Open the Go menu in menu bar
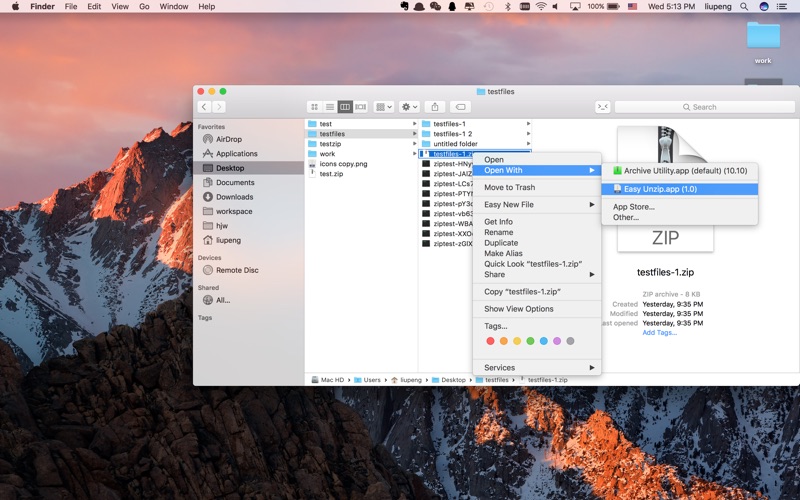The width and height of the screenshot is (800, 500). (x=144, y=7)
